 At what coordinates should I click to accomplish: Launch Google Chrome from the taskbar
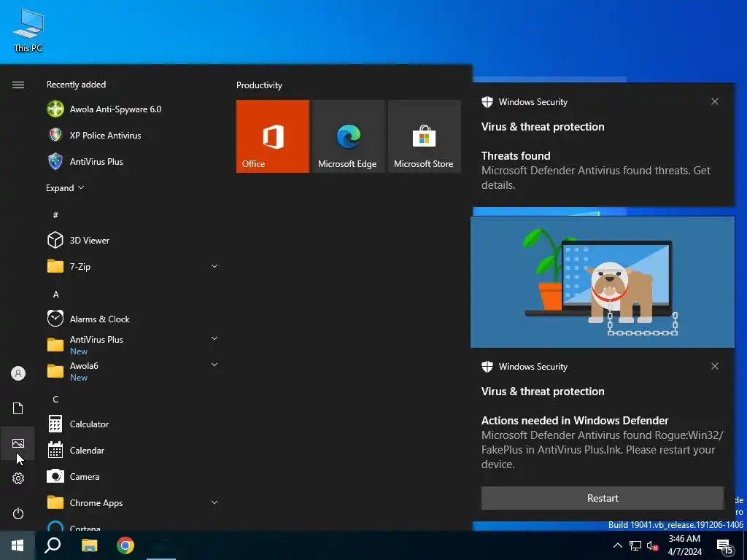pos(125,545)
